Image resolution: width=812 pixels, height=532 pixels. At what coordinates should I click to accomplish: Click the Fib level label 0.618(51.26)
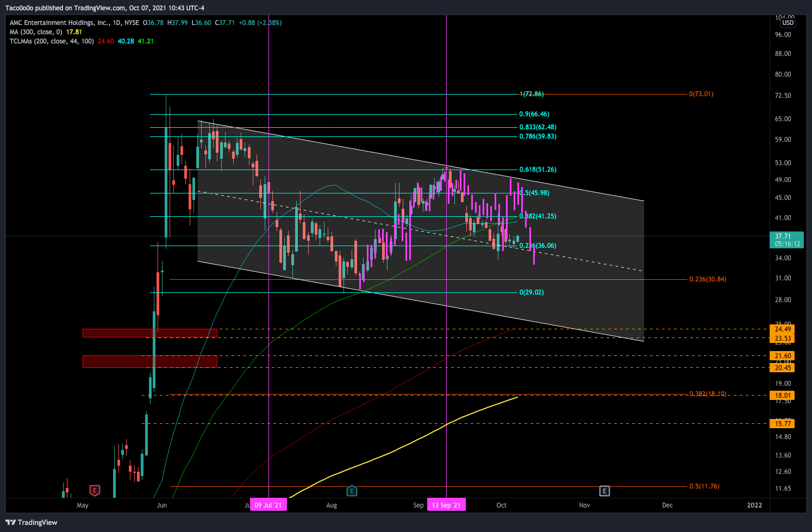pos(538,170)
